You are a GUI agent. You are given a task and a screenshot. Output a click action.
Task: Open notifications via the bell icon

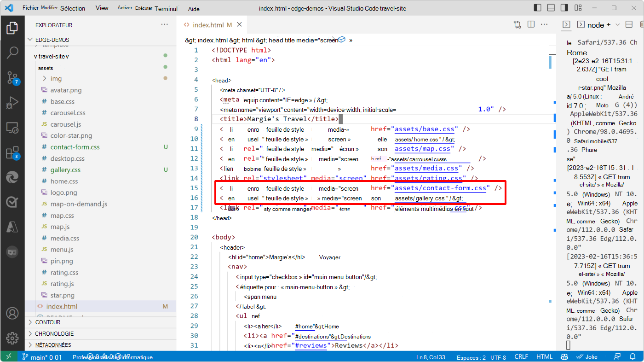point(632,356)
